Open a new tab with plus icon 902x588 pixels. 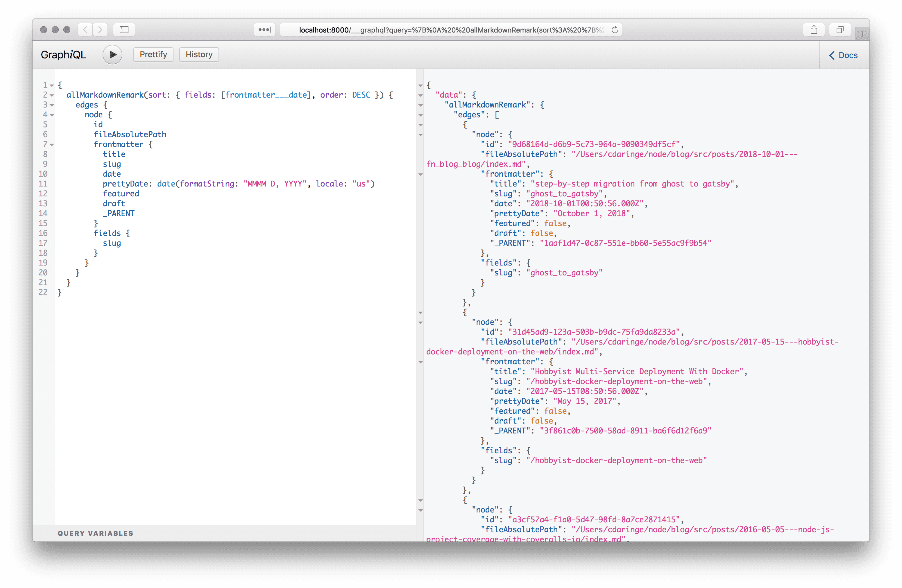862,34
